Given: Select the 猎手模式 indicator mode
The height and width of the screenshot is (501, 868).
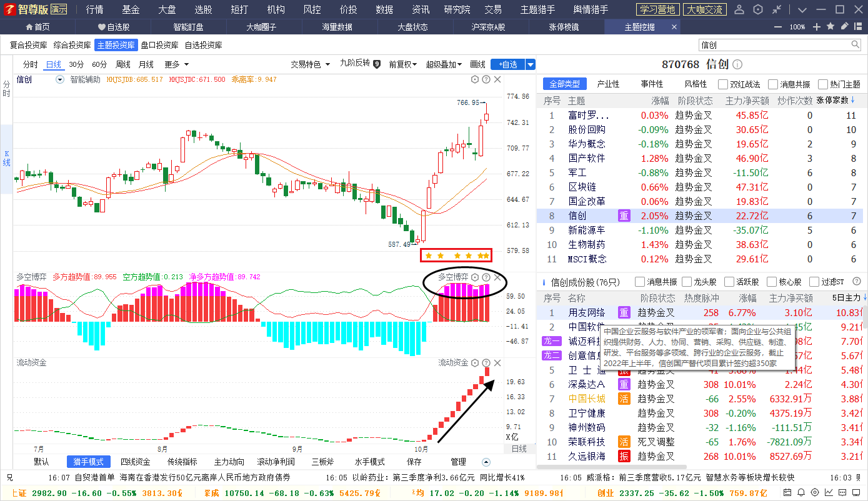Looking at the screenshot, I should point(89,462).
